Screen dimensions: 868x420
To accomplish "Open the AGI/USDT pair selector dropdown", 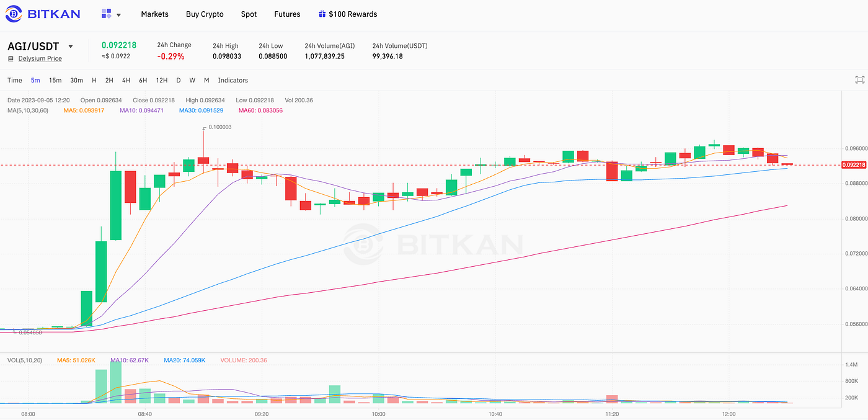I will (70, 46).
